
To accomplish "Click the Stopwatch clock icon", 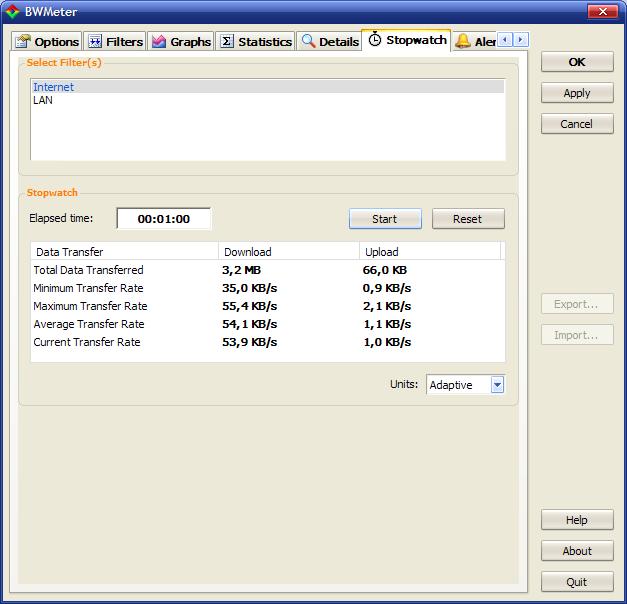I will tap(375, 39).
